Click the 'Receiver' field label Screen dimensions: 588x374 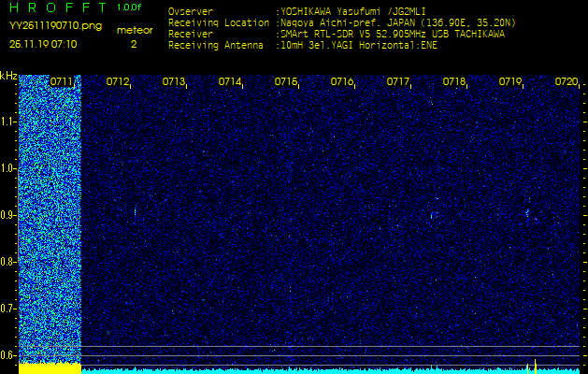point(191,35)
